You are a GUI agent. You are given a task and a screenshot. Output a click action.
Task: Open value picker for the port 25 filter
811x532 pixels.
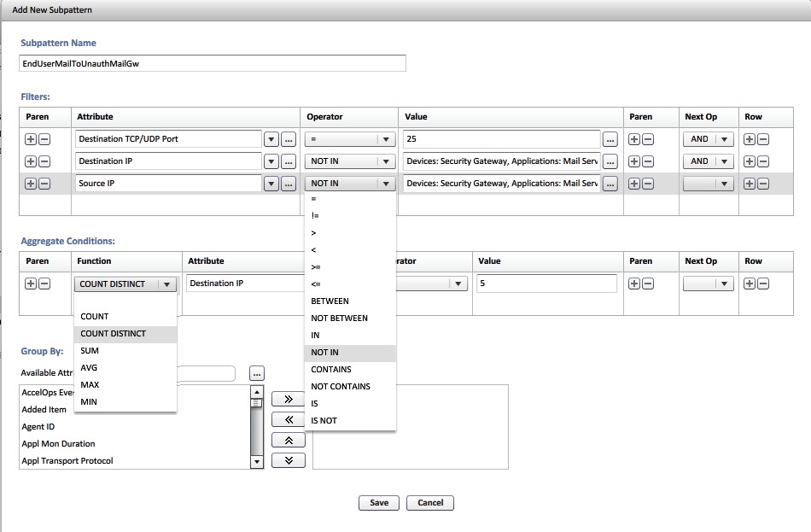coord(610,139)
